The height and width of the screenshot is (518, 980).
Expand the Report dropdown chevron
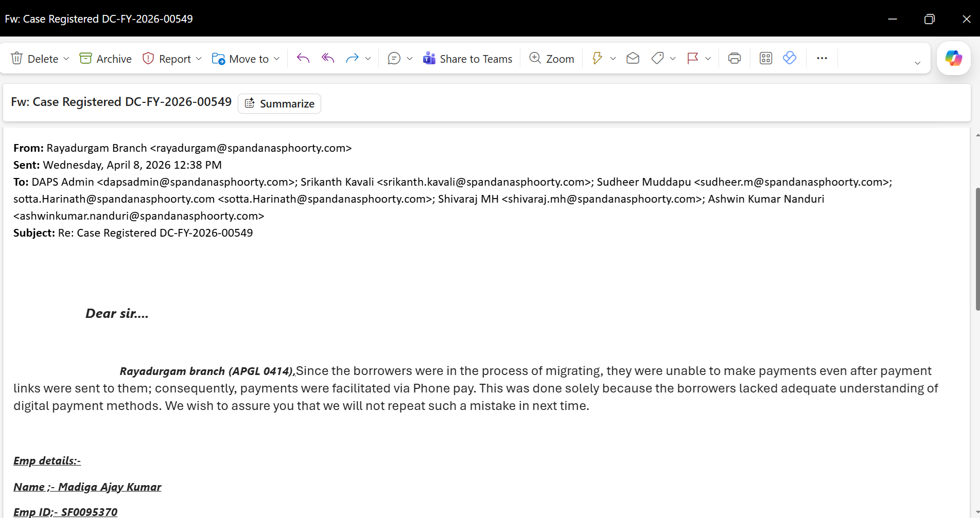point(199,59)
